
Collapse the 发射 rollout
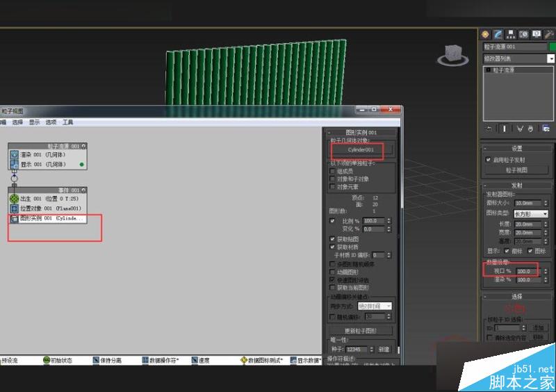(x=516, y=186)
